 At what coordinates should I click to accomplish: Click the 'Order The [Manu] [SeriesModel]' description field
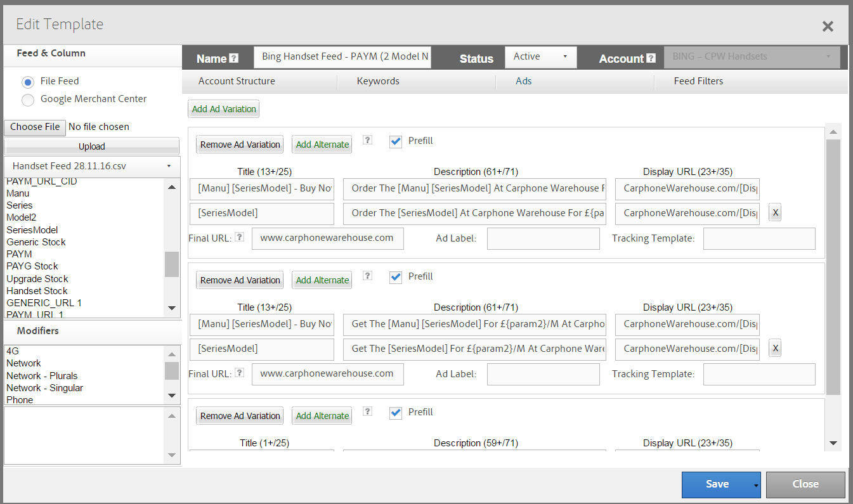pyautogui.click(x=474, y=188)
